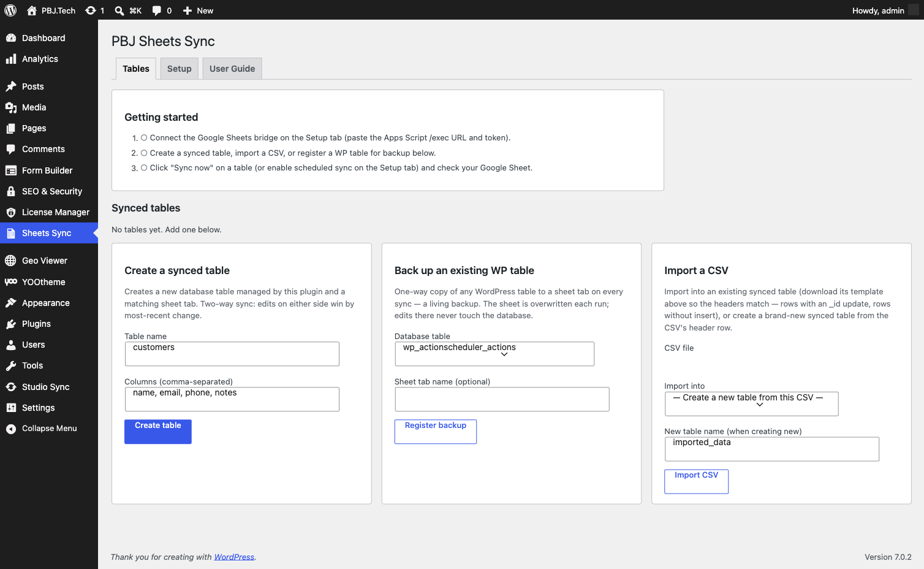Click Collapse Menu arrow icon
Screen dimensions: 924x569
pos(11,429)
